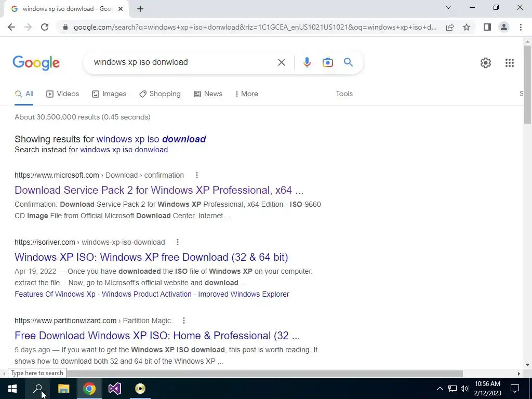Start voice search with microphone

(307, 62)
